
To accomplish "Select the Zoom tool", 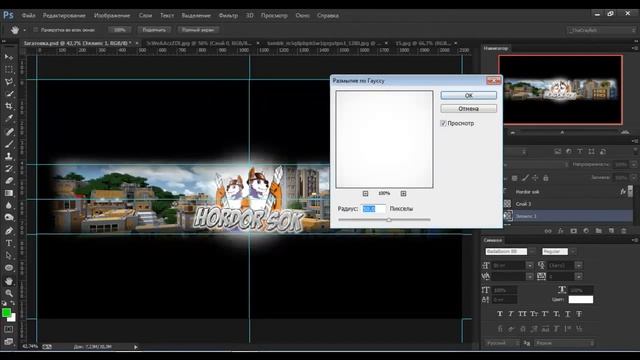I will pos(9,293).
